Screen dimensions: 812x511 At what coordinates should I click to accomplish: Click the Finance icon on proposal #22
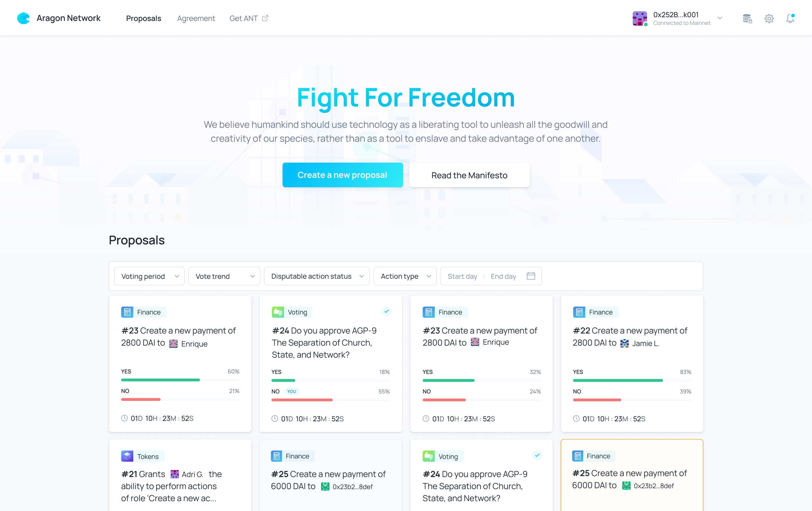tap(579, 312)
